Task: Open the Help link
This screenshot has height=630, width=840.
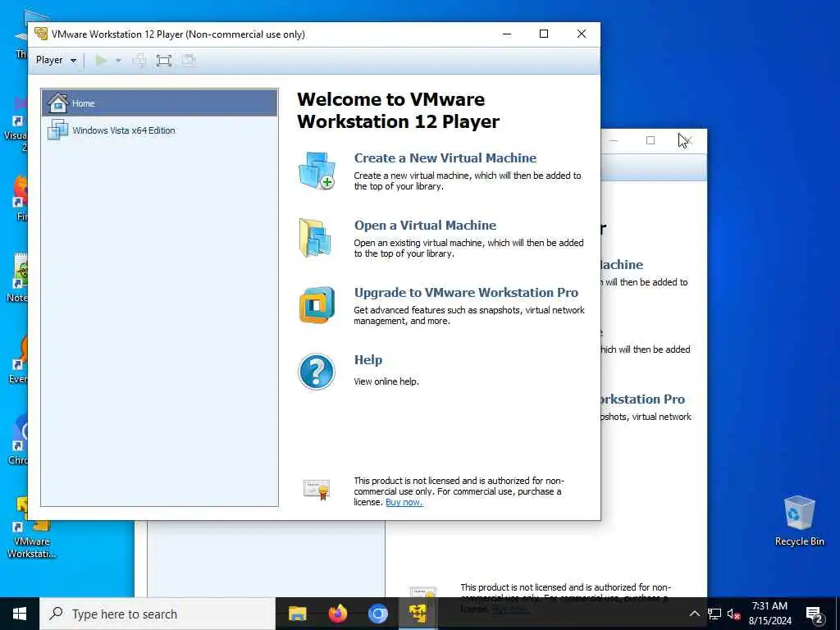Action: tap(368, 360)
